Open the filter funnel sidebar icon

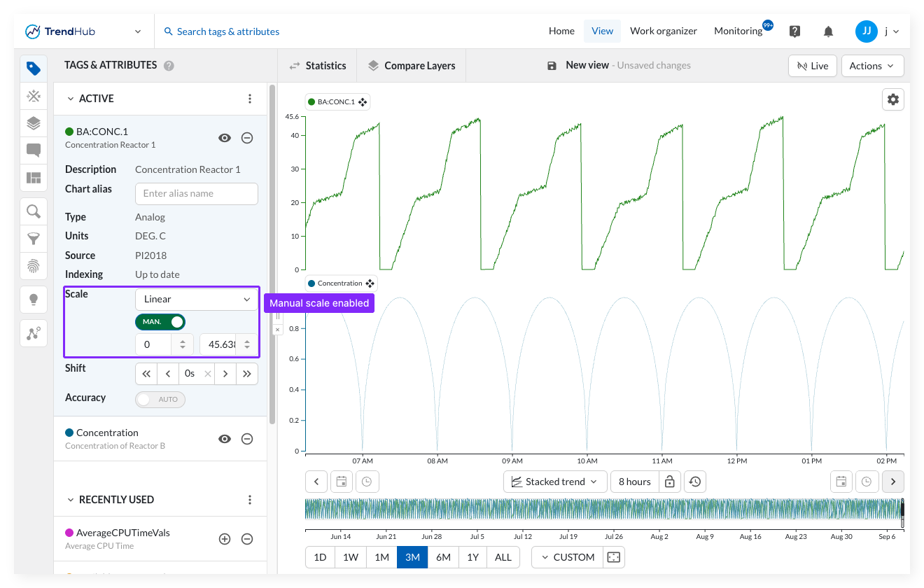tap(34, 239)
